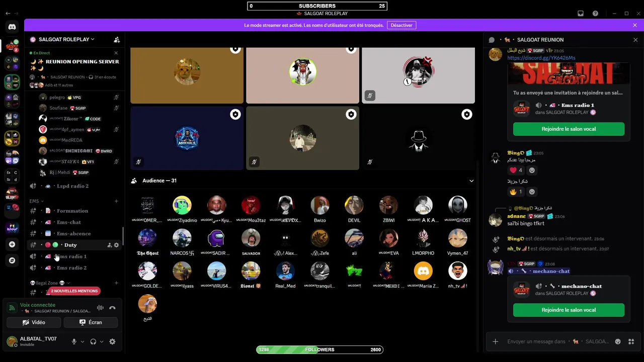Go back with the top-left arrow

pyautogui.click(x=8, y=14)
